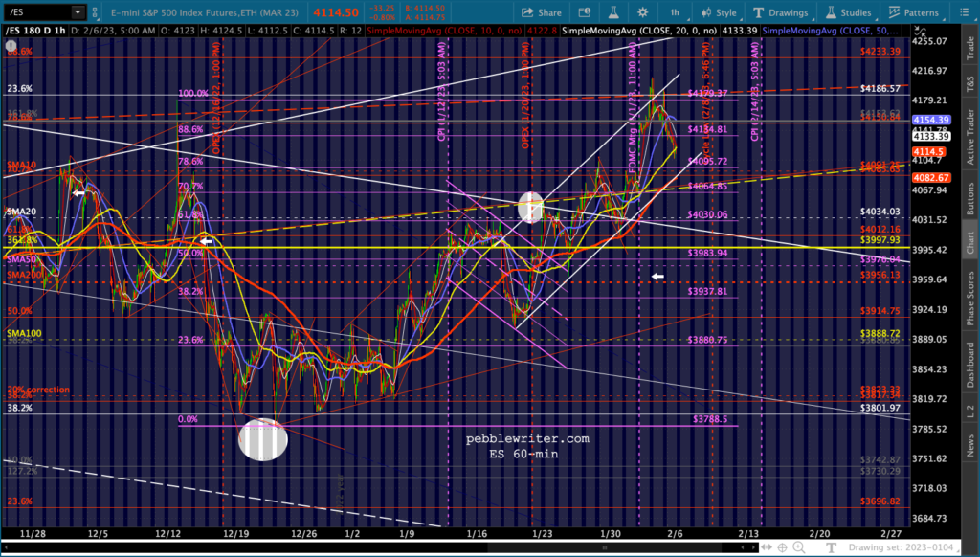Click the SimpleMovingAvg (CLOSE, 20, 0, no) label
Image resolution: width=980 pixels, height=557 pixels.
pyautogui.click(x=638, y=31)
